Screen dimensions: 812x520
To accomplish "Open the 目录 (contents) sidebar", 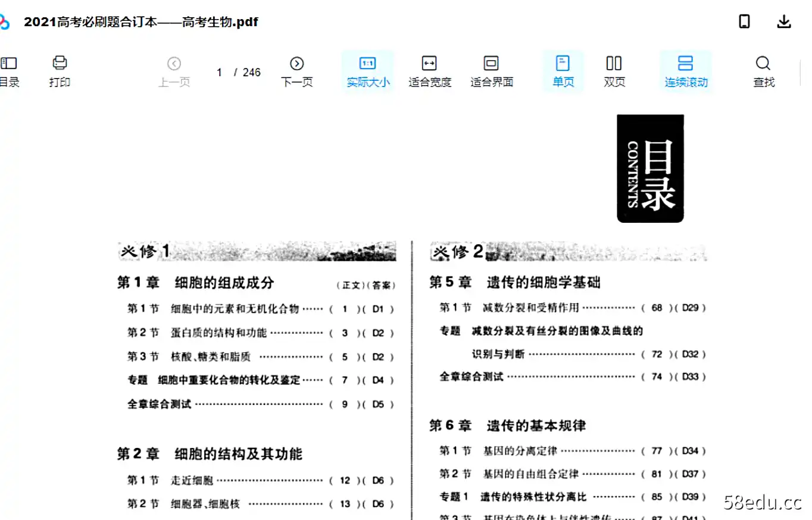I will (x=8, y=71).
